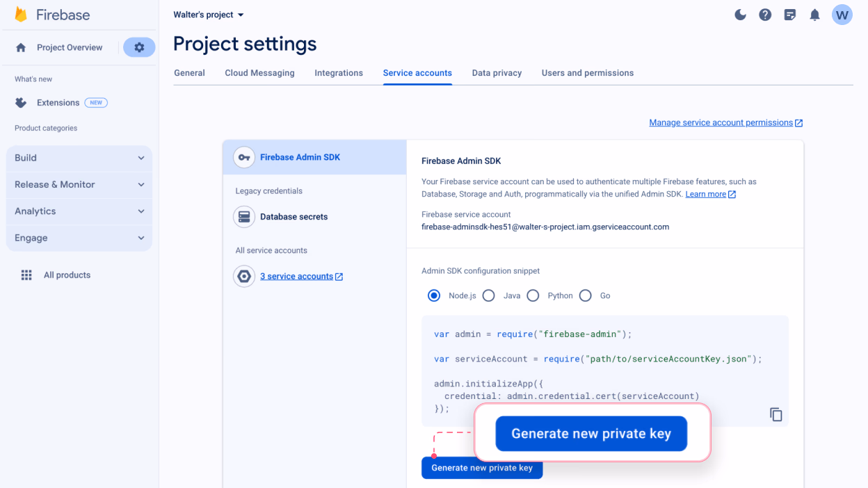
Task: Click the code line with serviceAccountKey.json
Action: click(598, 359)
